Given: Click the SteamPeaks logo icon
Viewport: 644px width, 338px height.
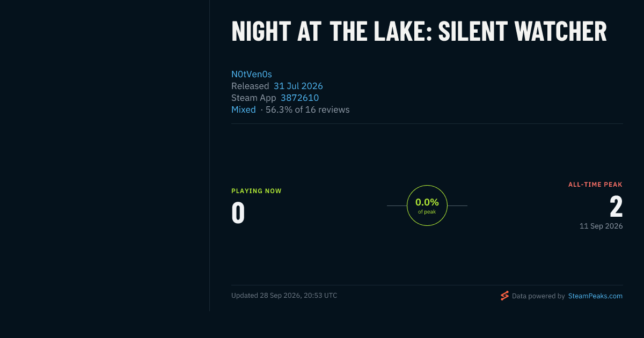Looking at the screenshot, I should pyautogui.click(x=504, y=296).
